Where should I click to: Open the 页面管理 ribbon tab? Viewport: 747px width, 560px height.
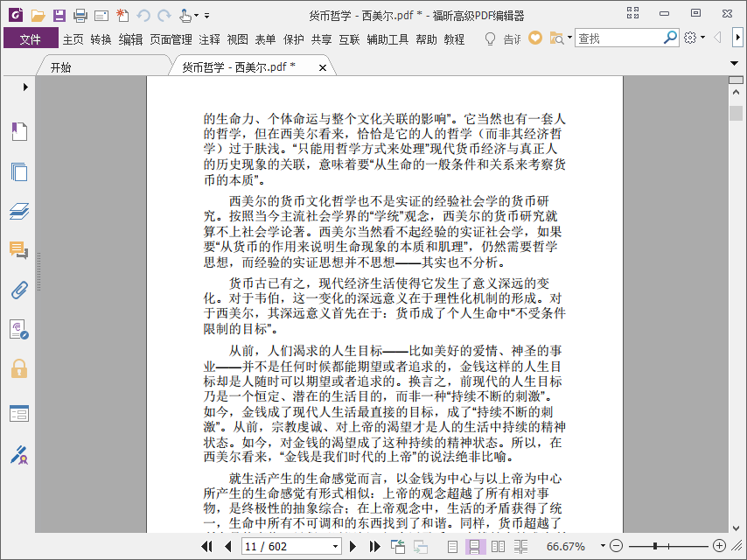coord(171,39)
